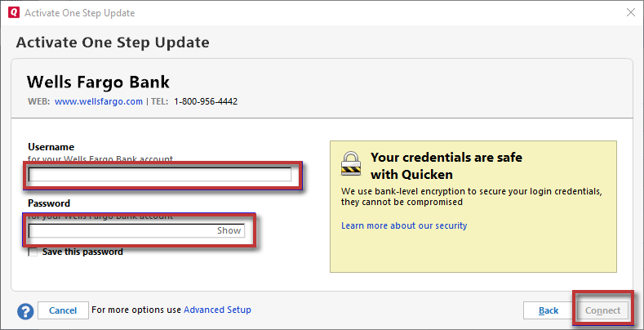Enable the Save this password checkbox
644x330 pixels.
[33, 252]
